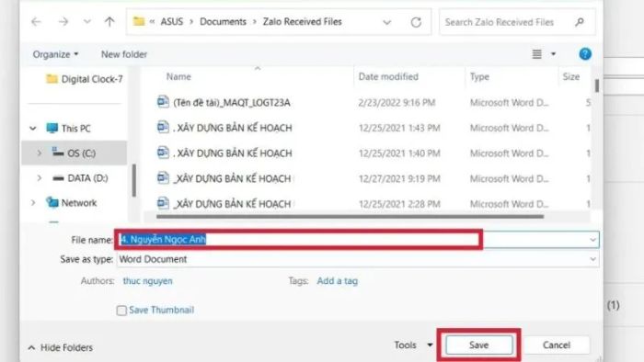Click the vertical scrollbar of file list
The width and height of the screenshot is (644, 362).
pos(597,86)
